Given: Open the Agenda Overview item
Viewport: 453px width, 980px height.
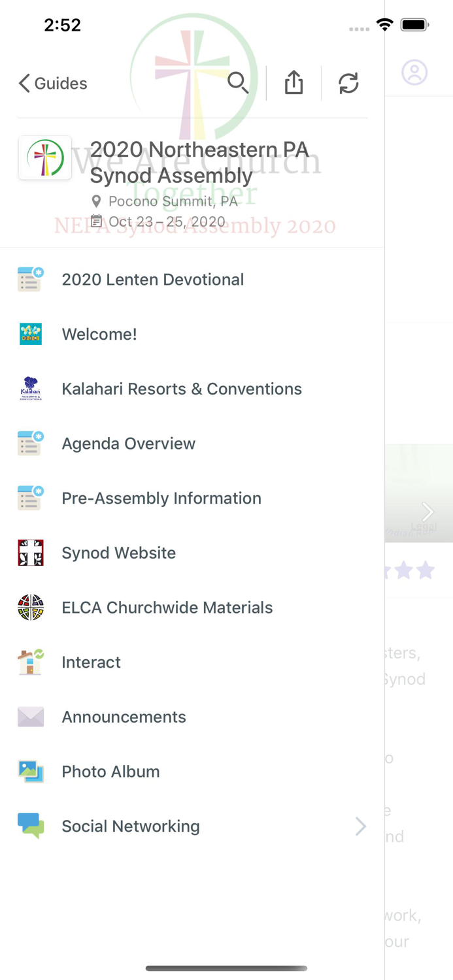Looking at the screenshot, I should 129,444.
